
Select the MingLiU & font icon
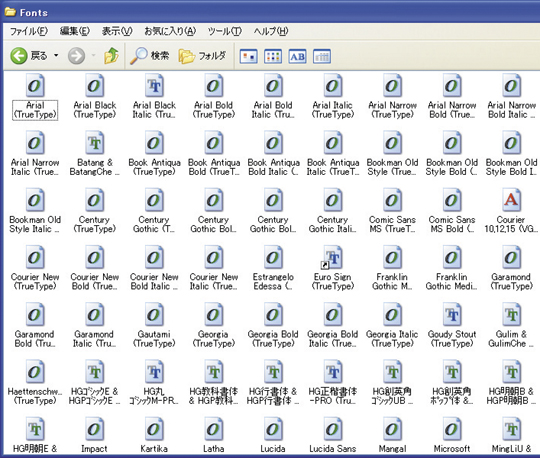[x=511, y=429]
